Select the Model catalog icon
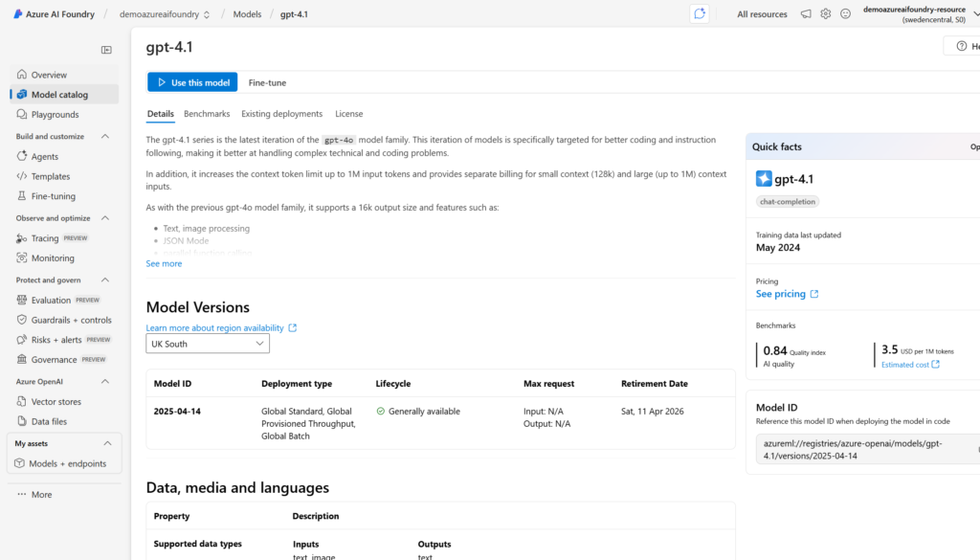 coord(22,95)
